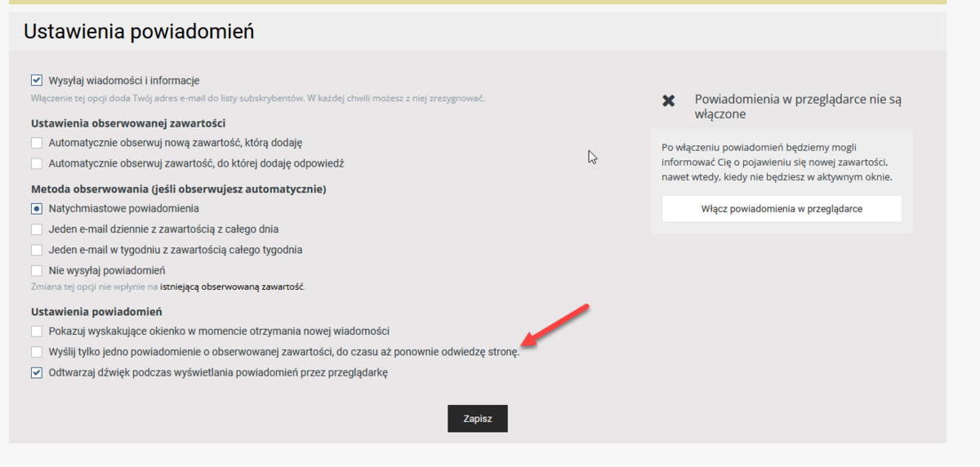Image resolution: width=980 pixels, height=467 pixels.
Task: Tick checkbox for auto-observing content with added odpowiedź
Action: (37, 163)
